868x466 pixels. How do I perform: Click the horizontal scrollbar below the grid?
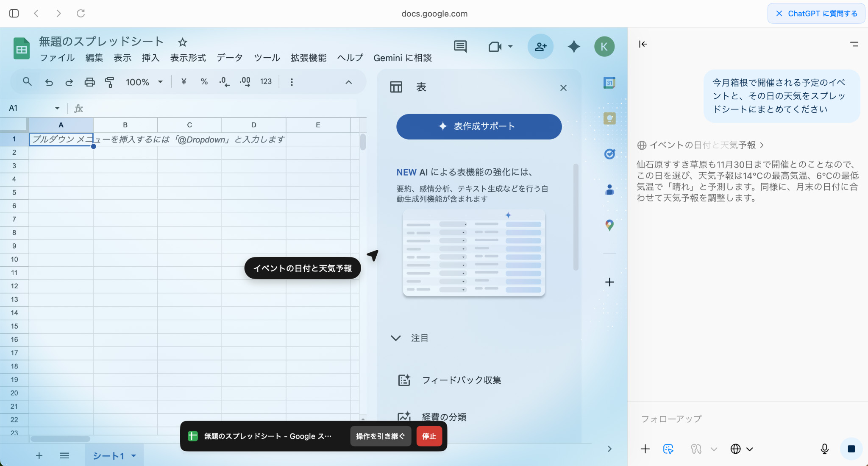point(60,439)
